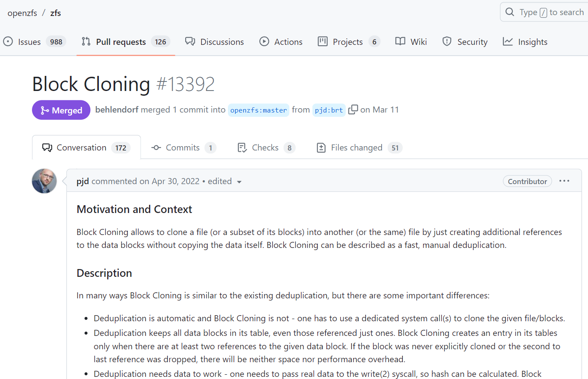Click the Commits node icon
This screenshot has width=588, height=379.
[156, 147]
